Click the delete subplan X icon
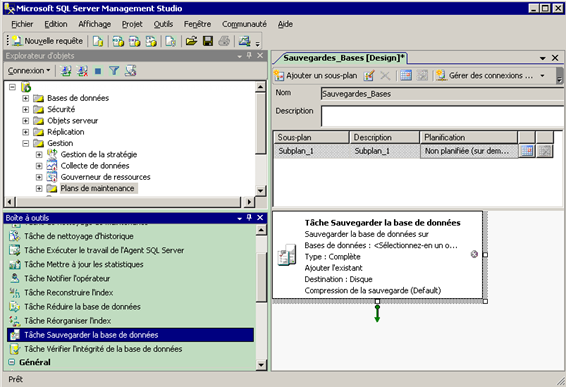This screenshot has width=566, height=387. click(x=385, y=75)
